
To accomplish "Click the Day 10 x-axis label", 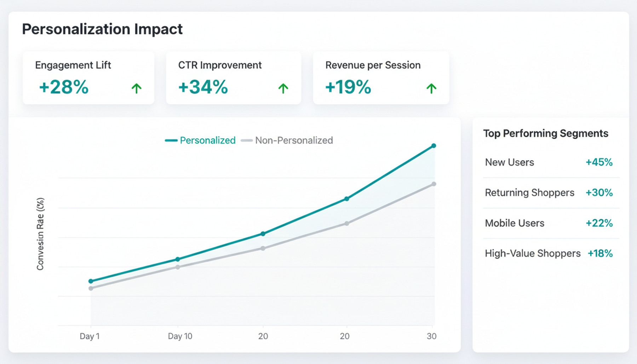I will (x=180, y=336).
